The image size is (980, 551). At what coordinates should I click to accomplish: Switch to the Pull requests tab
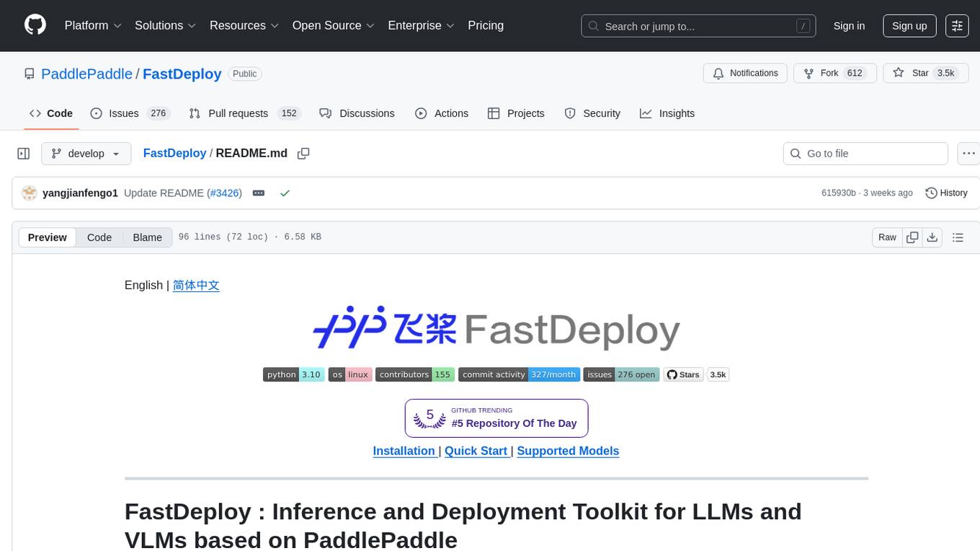[x=244, y=113]
